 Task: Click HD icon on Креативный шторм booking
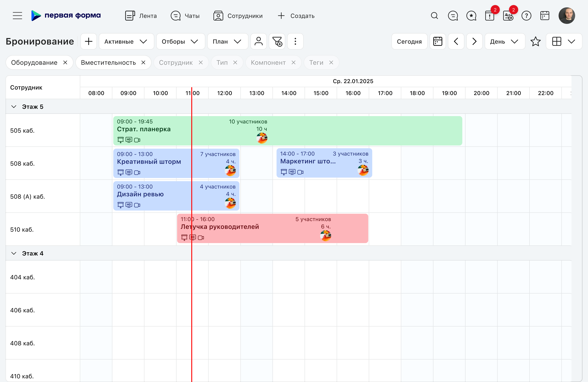tap(129, 172)
